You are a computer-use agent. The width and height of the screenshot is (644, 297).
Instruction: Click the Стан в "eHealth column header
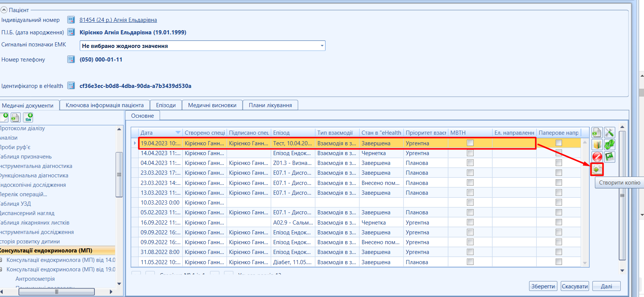381,132
